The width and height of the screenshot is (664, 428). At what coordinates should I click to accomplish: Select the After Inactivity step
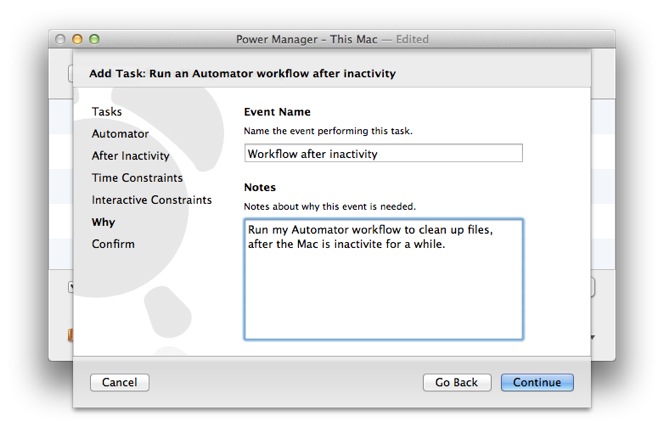130,156
